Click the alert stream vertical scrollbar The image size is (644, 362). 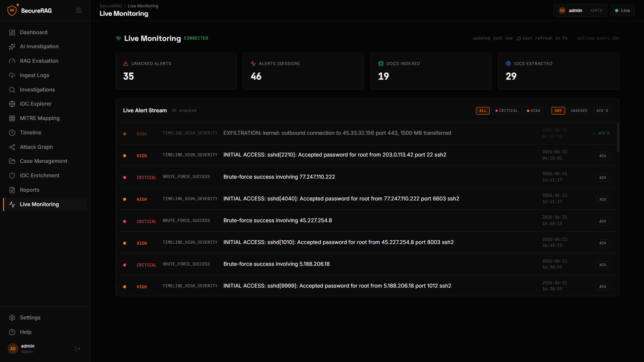point(618,137)
